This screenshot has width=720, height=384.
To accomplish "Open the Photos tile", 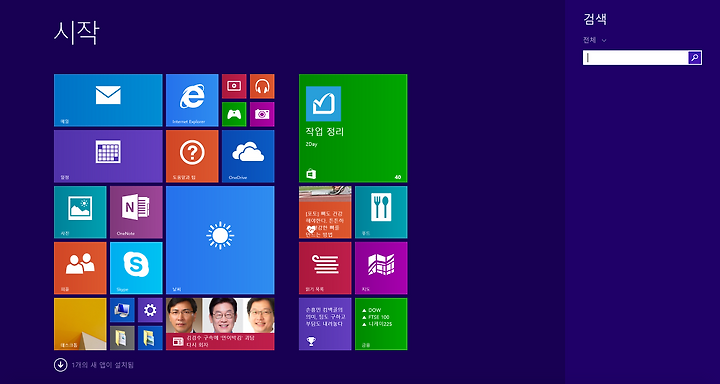I will point(80,212).
